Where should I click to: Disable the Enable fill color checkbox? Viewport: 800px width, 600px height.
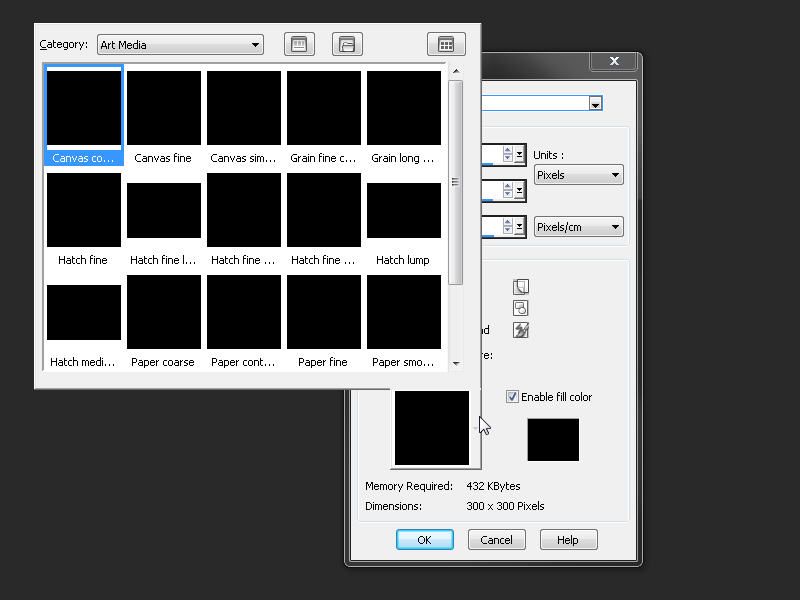point(512,397)
